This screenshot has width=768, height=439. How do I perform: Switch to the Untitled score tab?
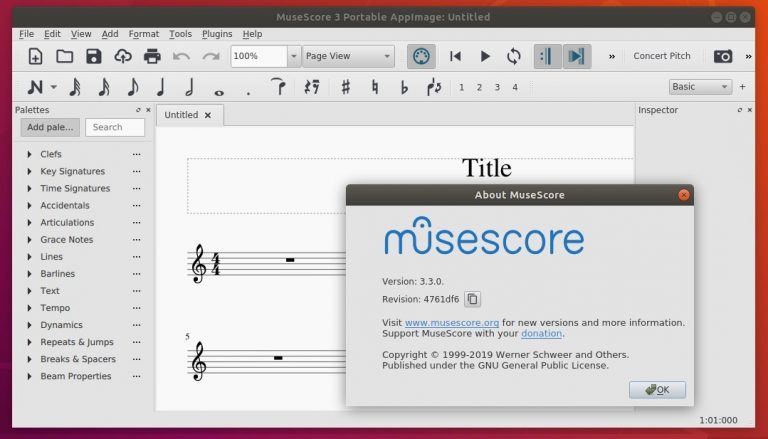pyautogui.click(x=181, y=115)
